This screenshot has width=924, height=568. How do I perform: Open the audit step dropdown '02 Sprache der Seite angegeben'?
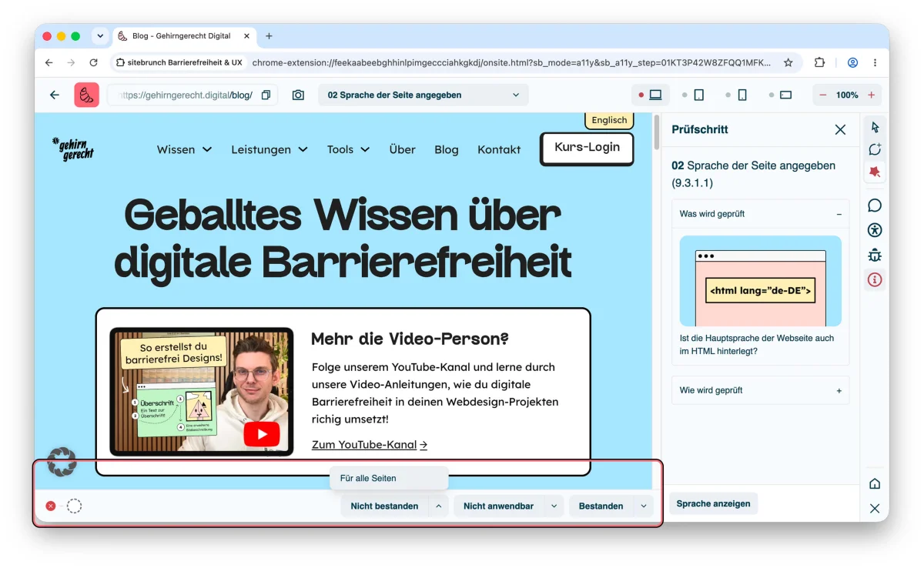click(423, 95)
